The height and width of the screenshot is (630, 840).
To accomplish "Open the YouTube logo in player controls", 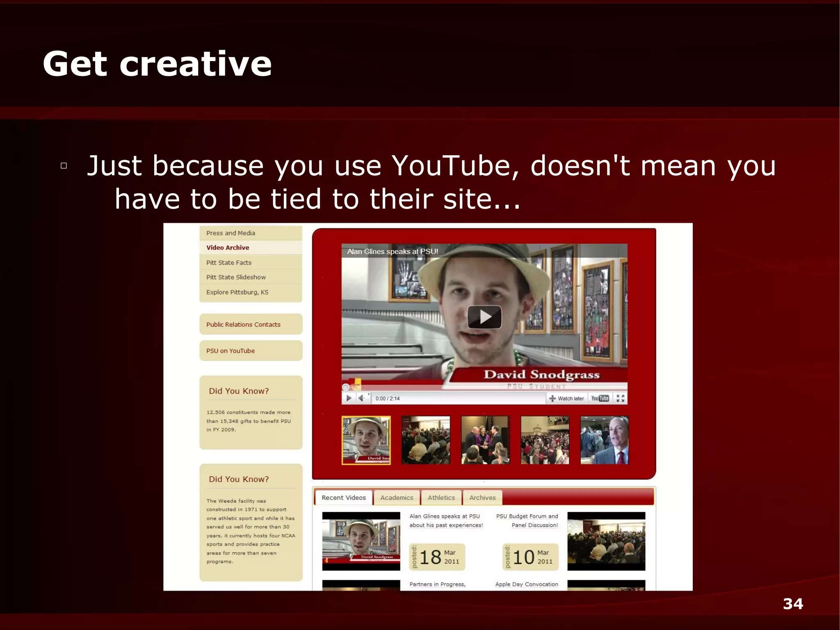I will [x=600, y=399].
